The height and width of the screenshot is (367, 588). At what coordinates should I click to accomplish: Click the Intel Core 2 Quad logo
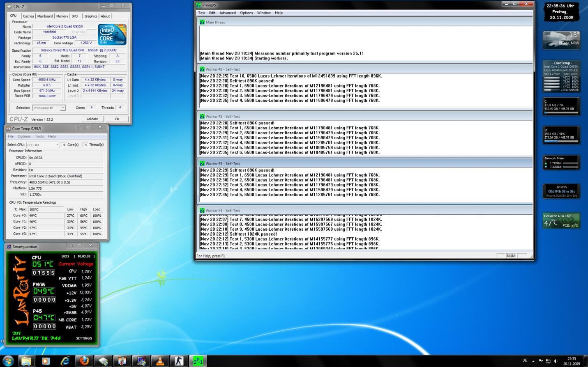(112, 34)
